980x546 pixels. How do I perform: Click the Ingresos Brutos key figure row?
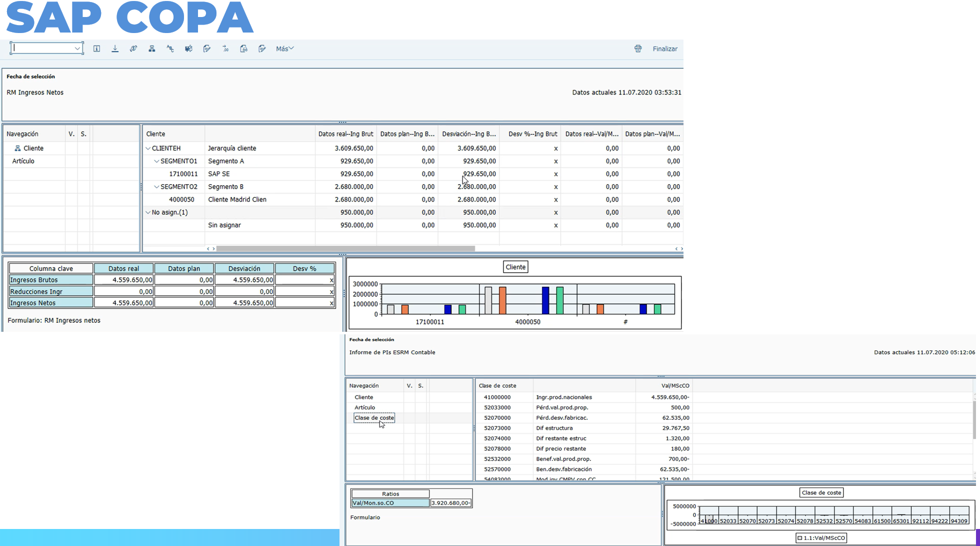[x=51, y=280]
